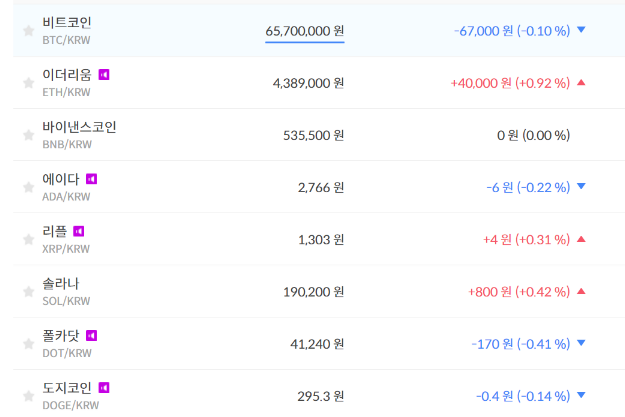Screen dimensions: 625x417
Task: Add 도지코인 to favorites with its star
Action: tap(28, 396)
